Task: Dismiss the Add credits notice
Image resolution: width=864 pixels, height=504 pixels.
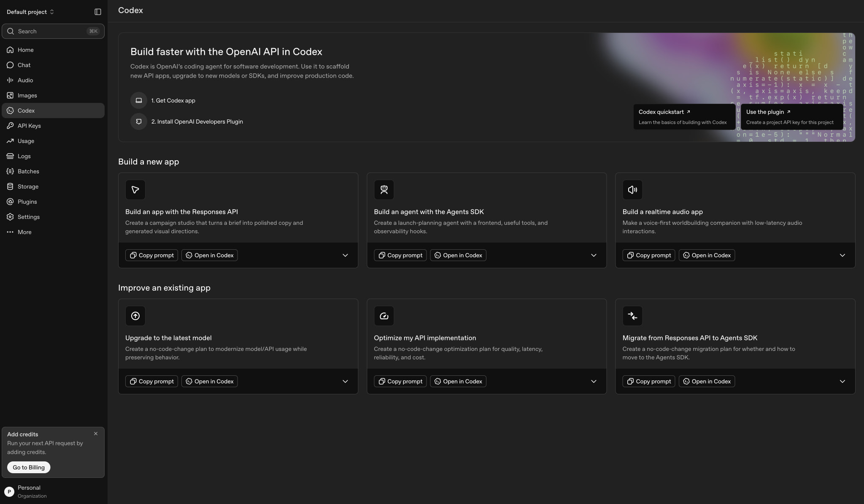Action: click(x=96, y=434)
